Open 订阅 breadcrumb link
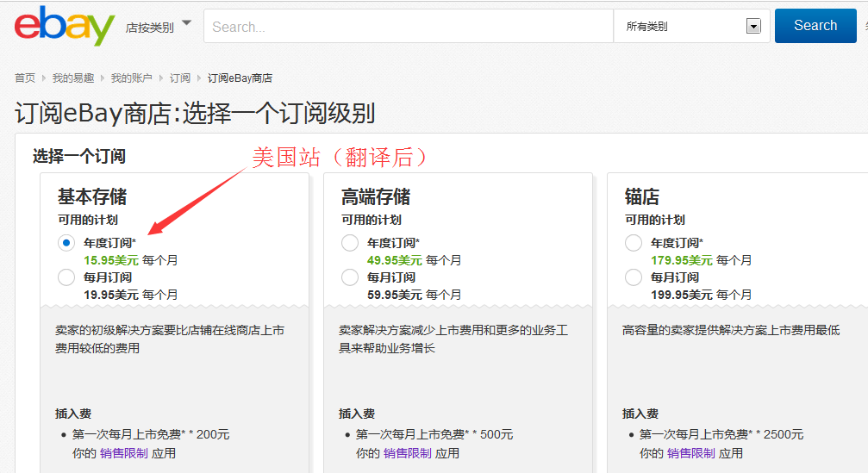Image resolution: width=868 pixels, height=473 pixels. tap(180, 78)
